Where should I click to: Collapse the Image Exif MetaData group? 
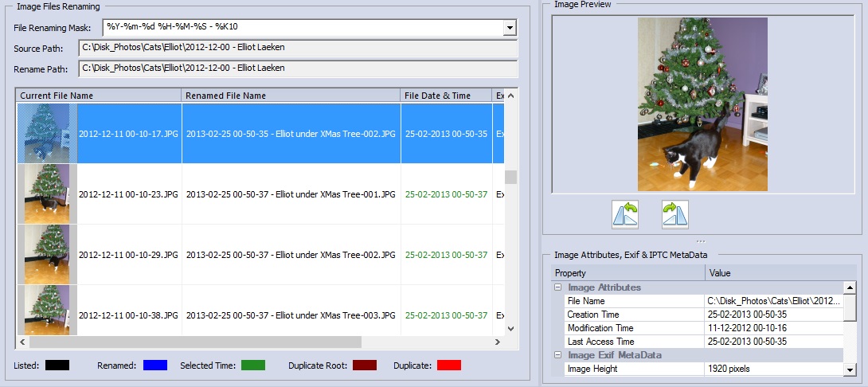click(x=558, y=355)
